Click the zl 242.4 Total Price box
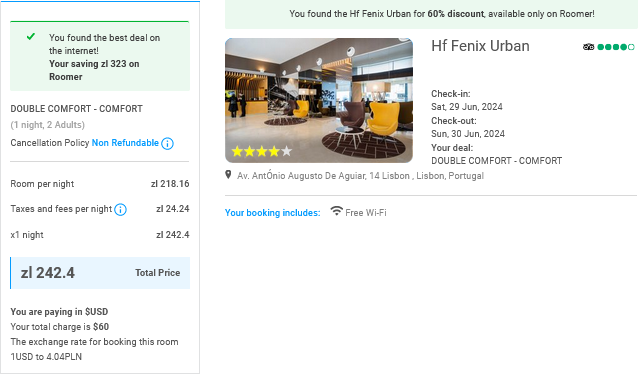 100,273
